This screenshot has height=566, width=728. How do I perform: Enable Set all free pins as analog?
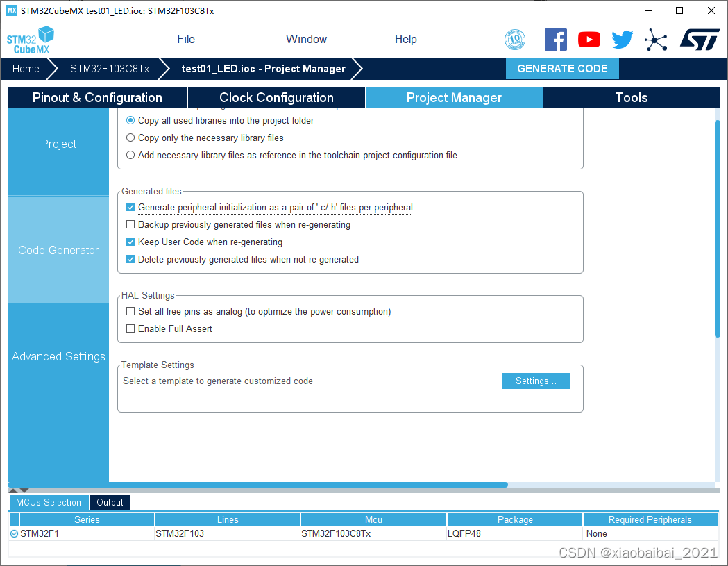130,311
